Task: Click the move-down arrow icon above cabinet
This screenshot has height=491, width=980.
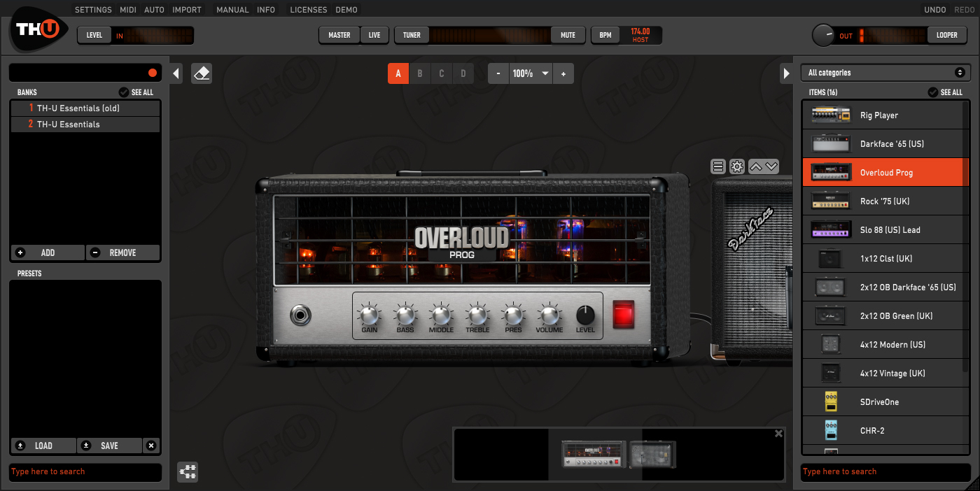Action: pyautogui.click(x=771, y=166)
